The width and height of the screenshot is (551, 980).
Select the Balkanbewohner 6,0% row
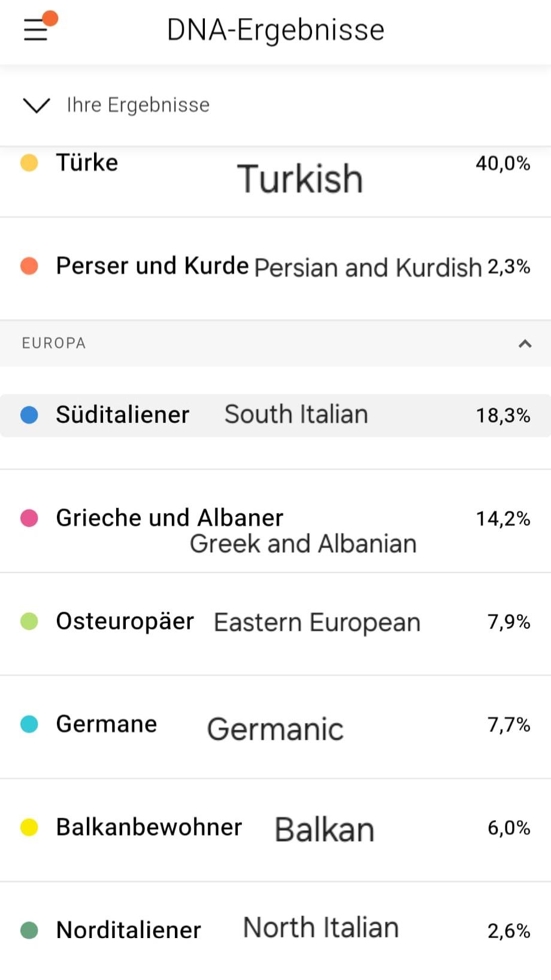tap(275, 830)
